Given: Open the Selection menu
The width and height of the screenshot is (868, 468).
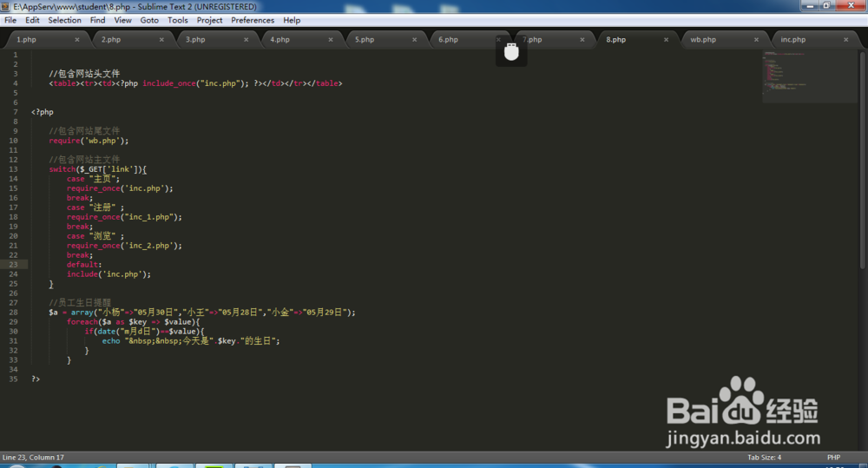Looking at the screenshot, I should coord(64,21).
